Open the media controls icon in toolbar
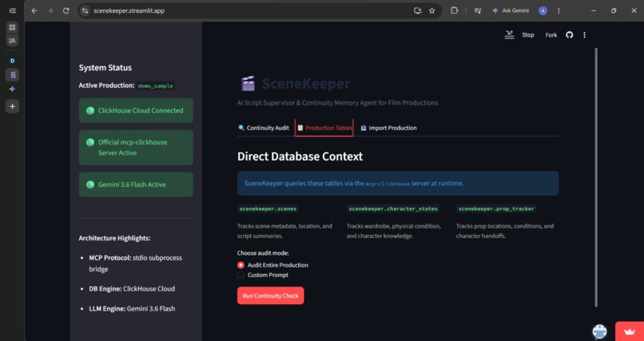The height and width of the screenshot is (341, 644). coord(477,10)
